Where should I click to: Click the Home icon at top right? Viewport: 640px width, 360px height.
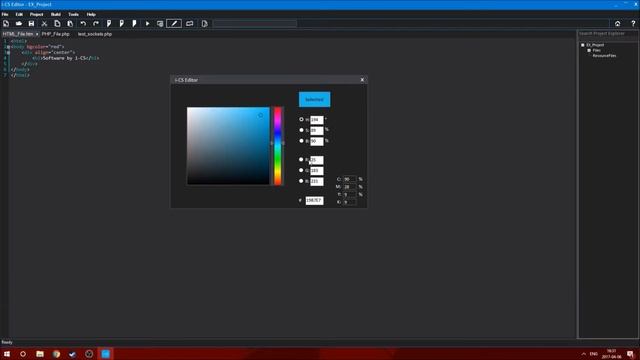coord(618,24)
